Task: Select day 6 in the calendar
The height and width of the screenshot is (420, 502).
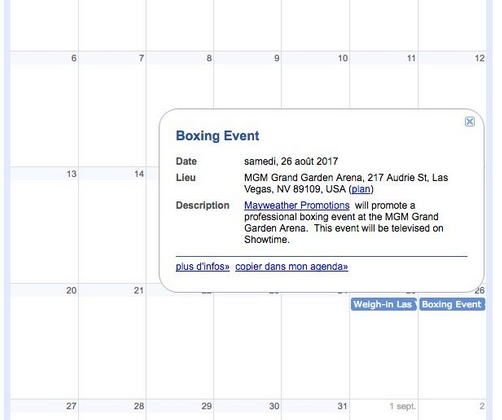Action: coord(74,58)
